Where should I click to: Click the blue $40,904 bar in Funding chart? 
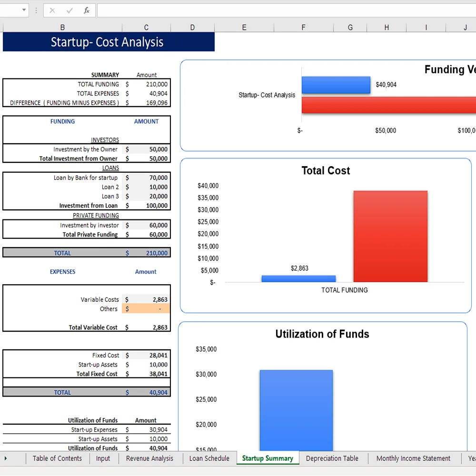[x=336, y=84]
